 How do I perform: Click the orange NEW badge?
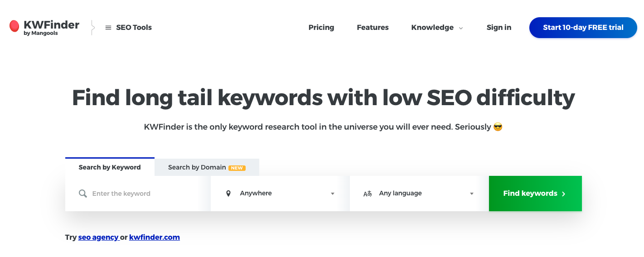237,168
